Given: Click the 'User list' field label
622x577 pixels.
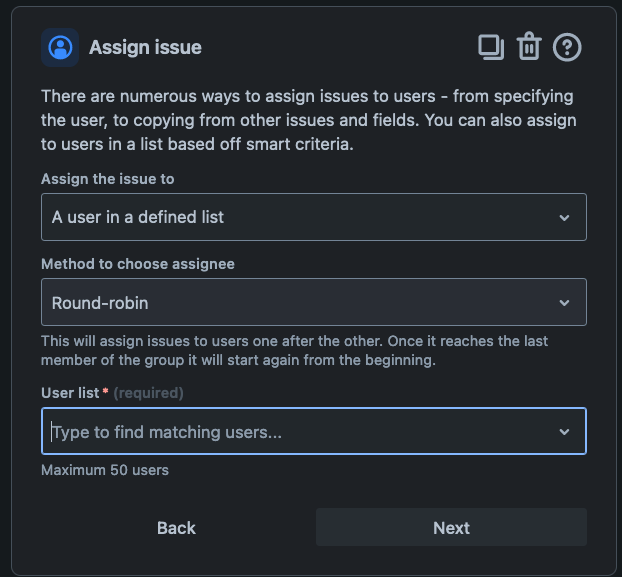Looking at the screenshot, I should (x=70, y=393).
